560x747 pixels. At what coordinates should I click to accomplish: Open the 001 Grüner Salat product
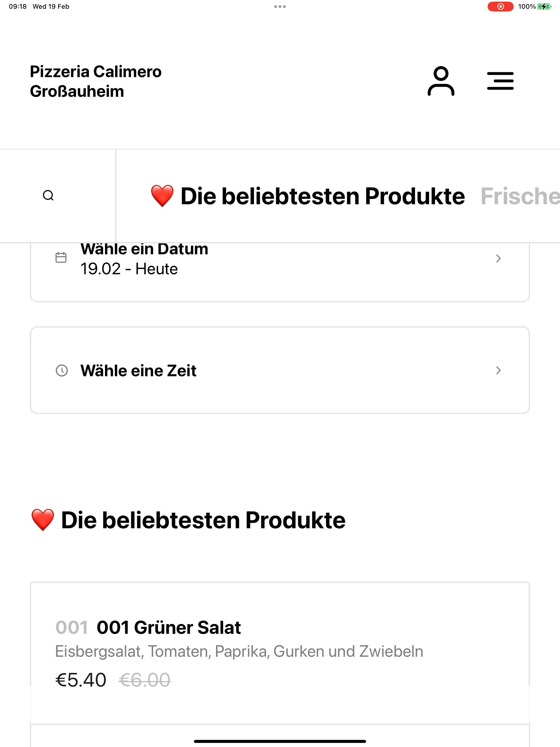(168, 628)
